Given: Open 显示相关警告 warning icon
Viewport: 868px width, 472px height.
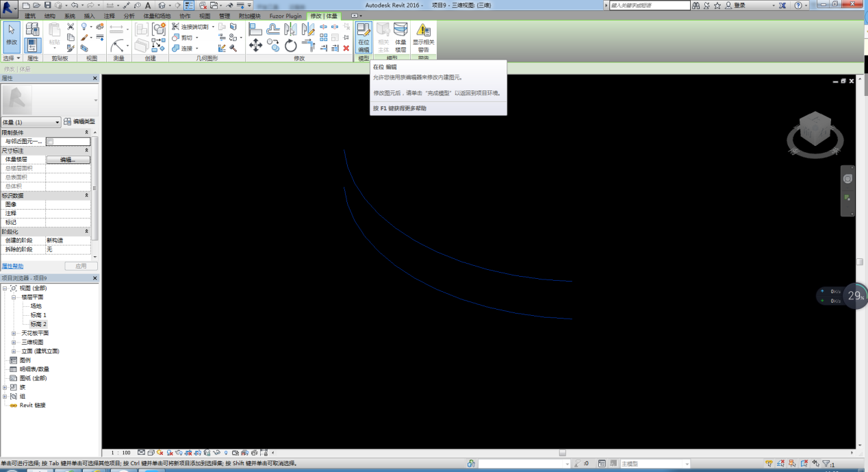Looking at the screenshot, I should click(423, 37).
